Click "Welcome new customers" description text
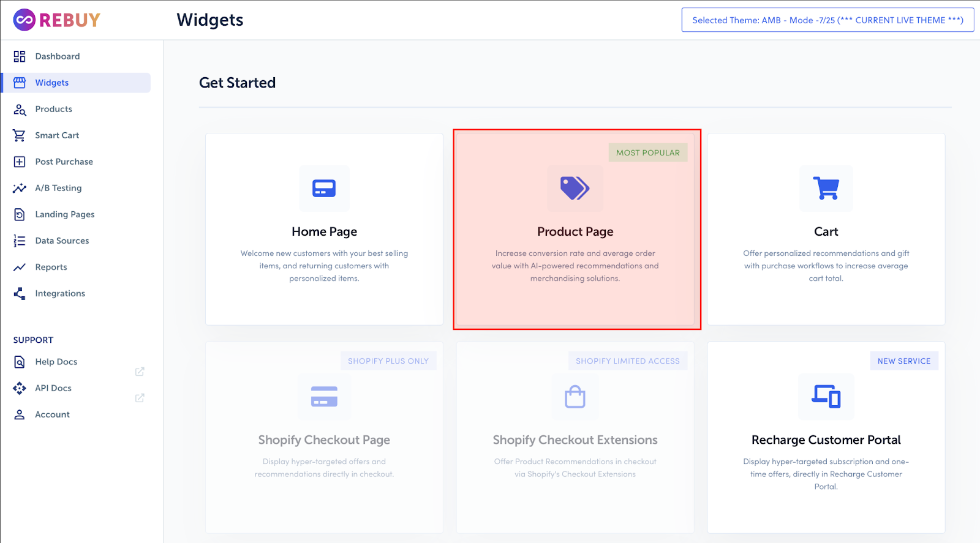This screenshot has height=543, width=980. 324,266
